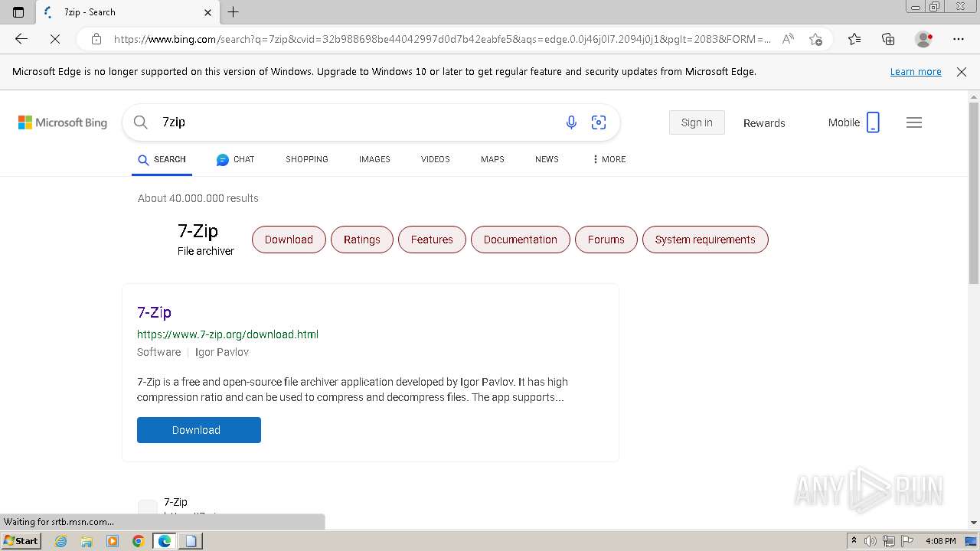Click the Sign in button
The image size is (980, 551).
pyautogui.click(x=697, y=122)
